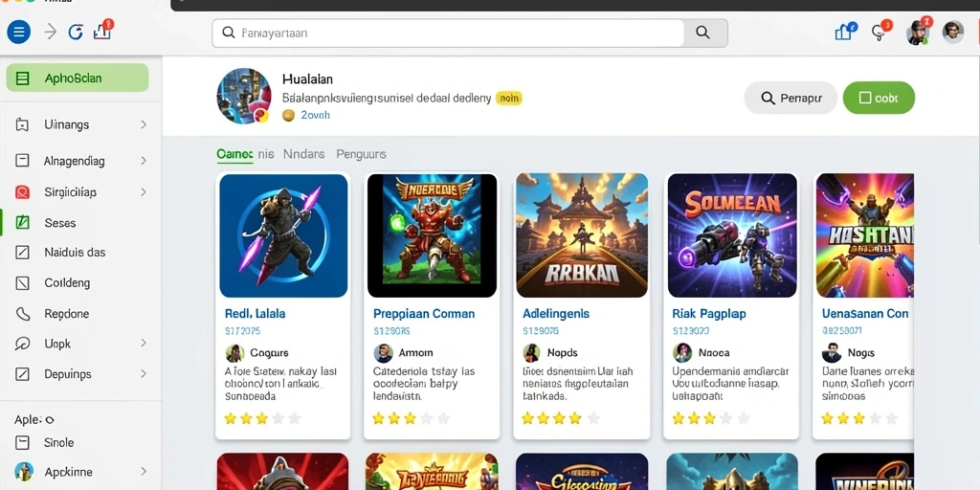Click the Riak Pagplap title link

(709, 314)
